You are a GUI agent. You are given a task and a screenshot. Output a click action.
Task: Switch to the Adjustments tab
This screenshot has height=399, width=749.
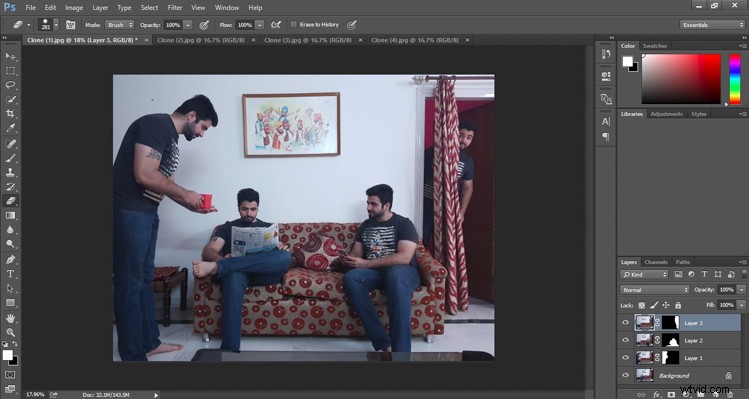[x=666, y=114]
